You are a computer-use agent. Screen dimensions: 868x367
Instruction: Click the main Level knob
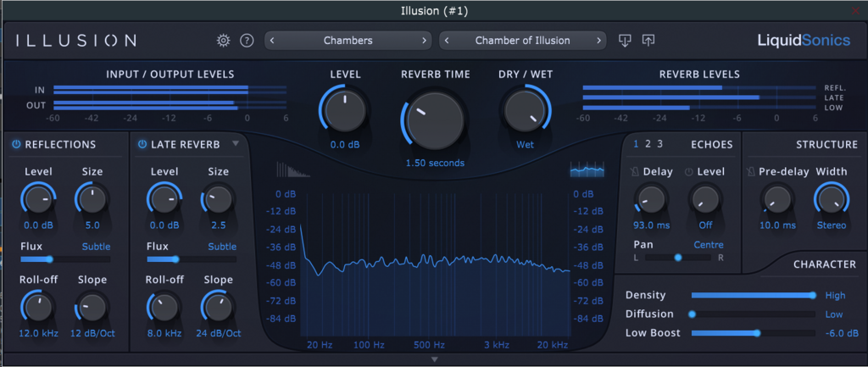pyautogui.click(x=345, y=109)
